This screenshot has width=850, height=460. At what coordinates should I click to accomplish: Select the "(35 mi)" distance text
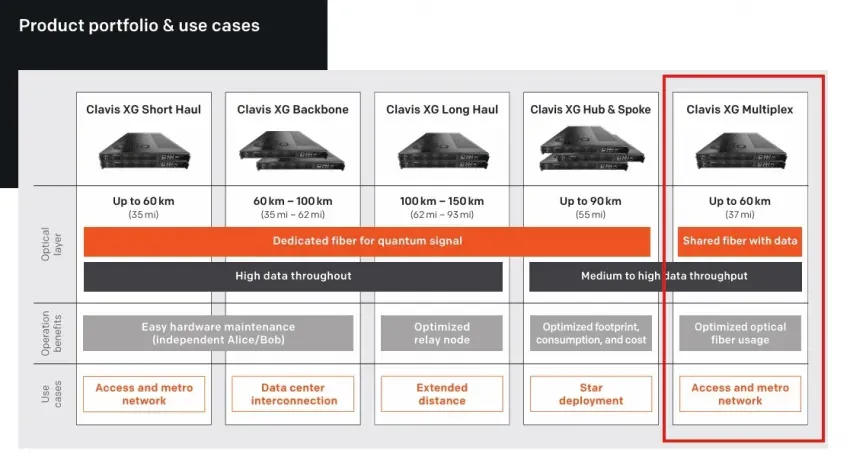144,215
